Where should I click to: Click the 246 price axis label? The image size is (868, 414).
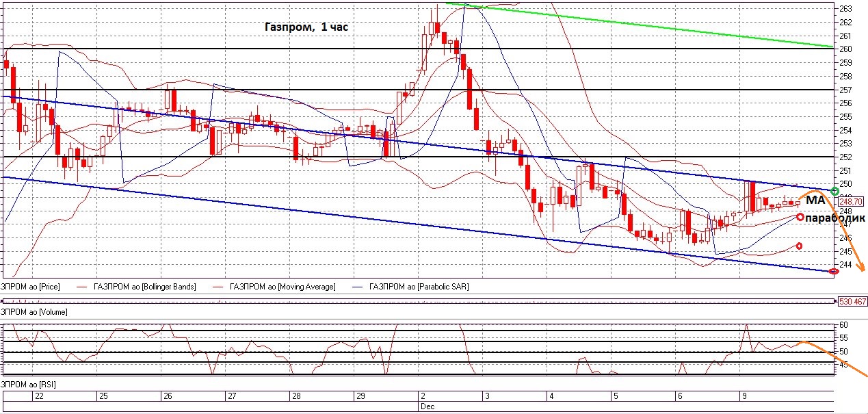845,237
